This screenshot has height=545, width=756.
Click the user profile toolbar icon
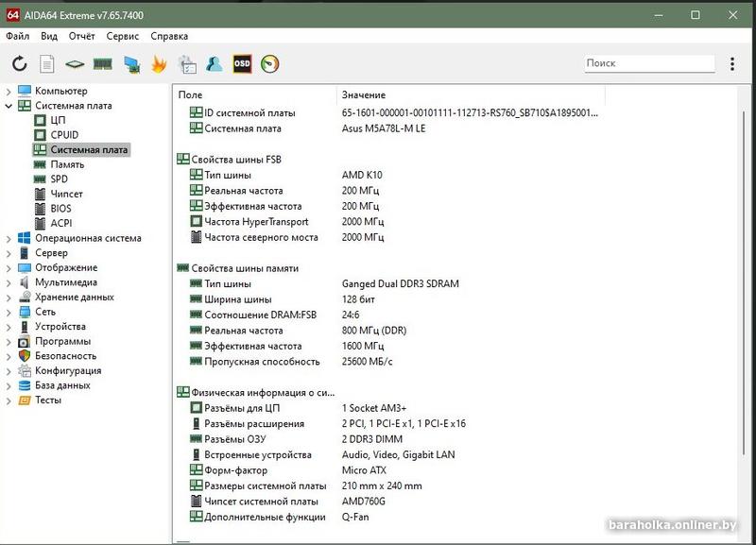[215, 64]
